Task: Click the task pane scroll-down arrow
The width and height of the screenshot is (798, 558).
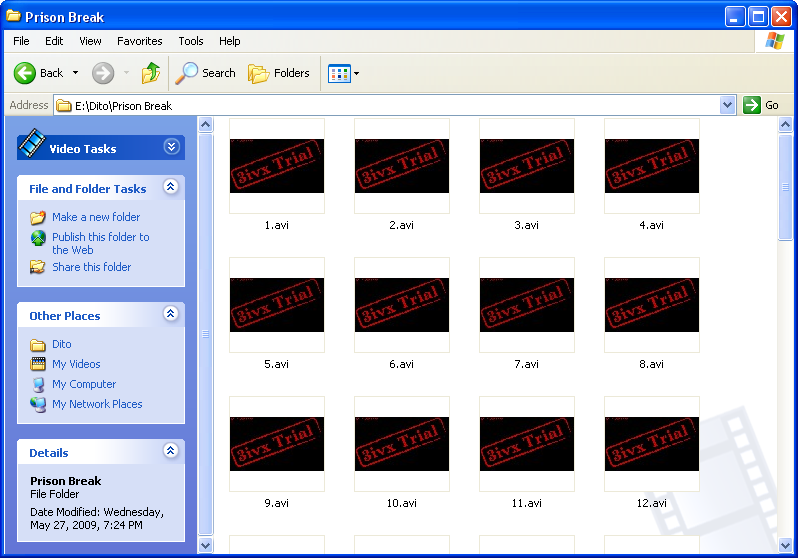Action: [x=206, y=545]
